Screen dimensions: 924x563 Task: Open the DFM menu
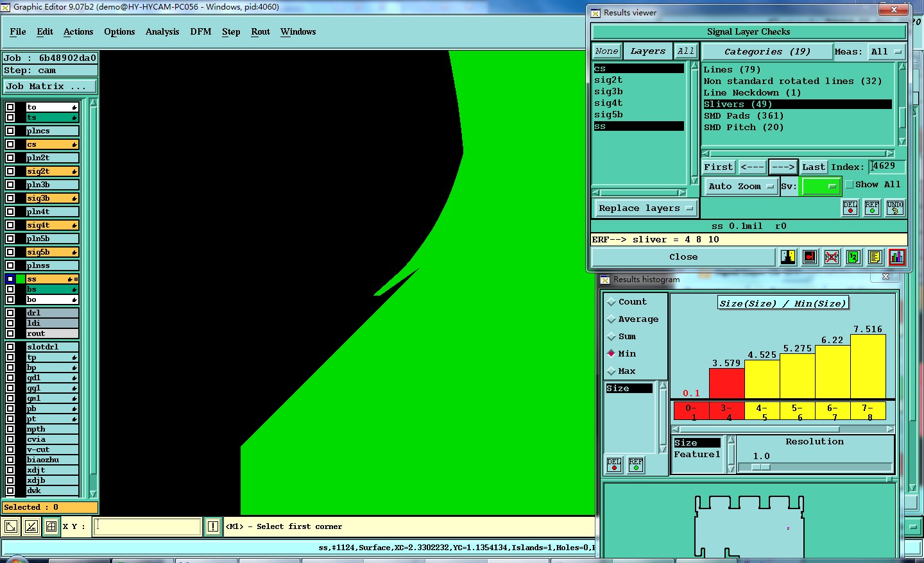(201, 31)
